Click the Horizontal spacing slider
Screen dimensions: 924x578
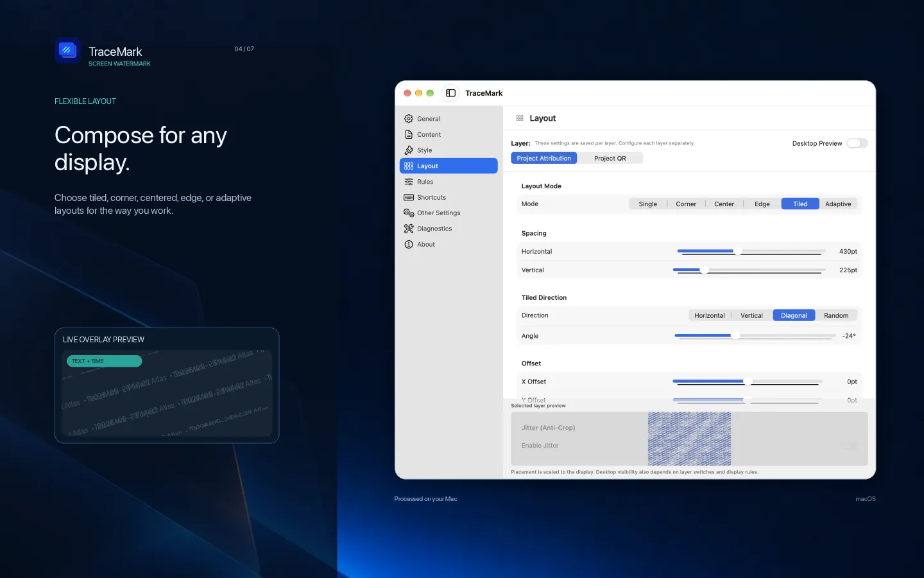[751, 251]
